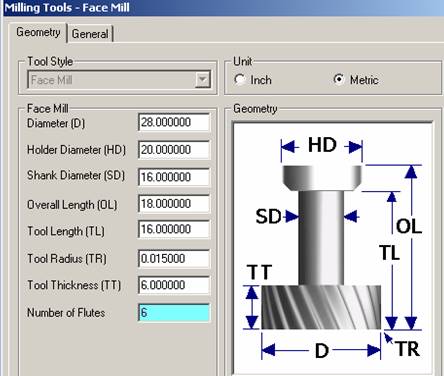
Task: Click the Tool Radius (TR) value box
Action: coord(174,258)
